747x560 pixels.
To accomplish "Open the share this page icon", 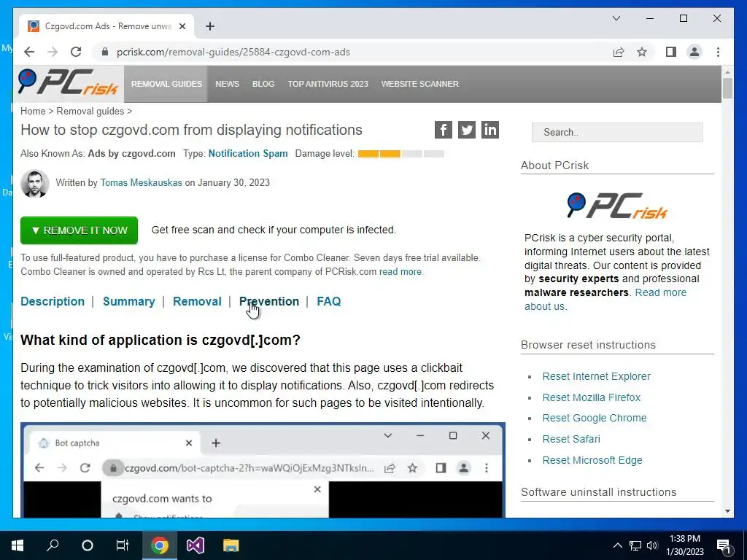I will (619, 52).
